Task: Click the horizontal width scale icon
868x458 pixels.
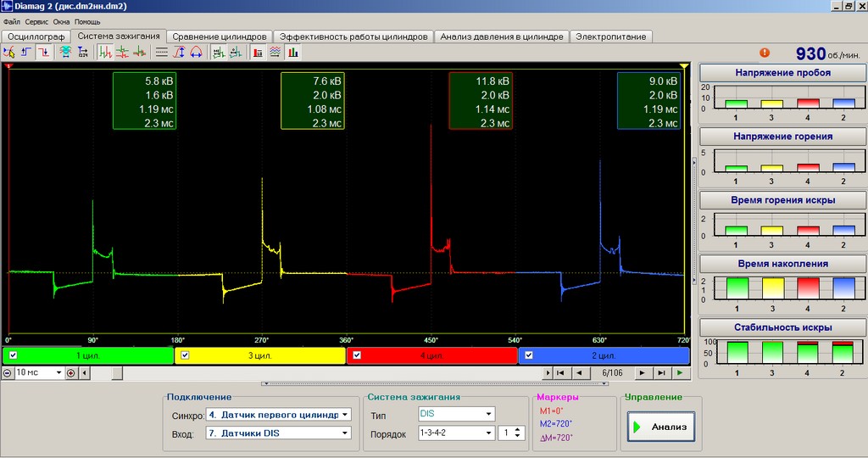Action: (x=196, y=53)
